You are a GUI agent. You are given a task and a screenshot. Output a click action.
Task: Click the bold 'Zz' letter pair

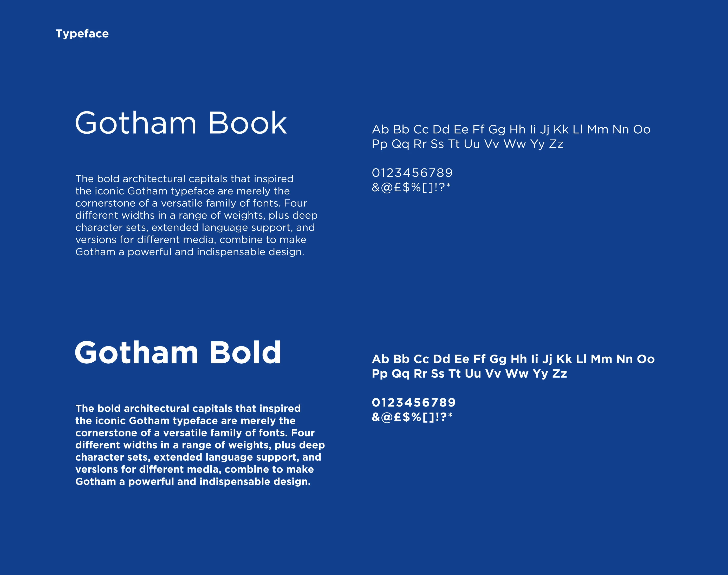pyautogui.click(x=559, y=374)
